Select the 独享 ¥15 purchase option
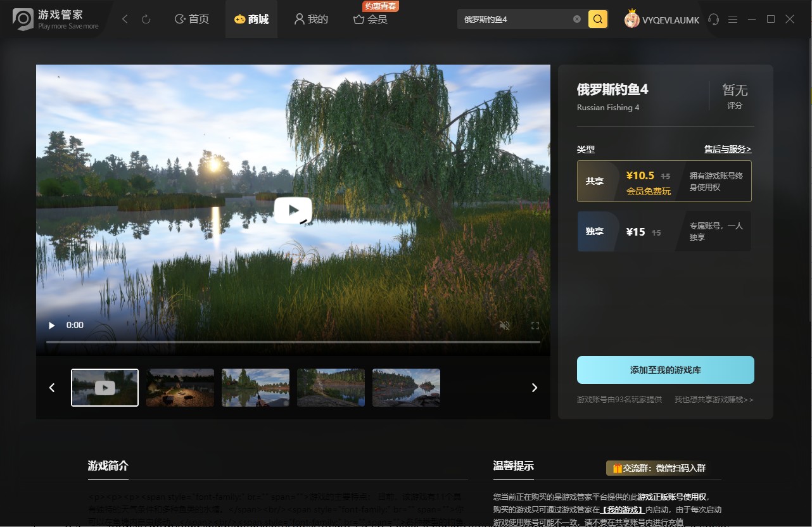 pyautogui.click(x=664, y=232)
